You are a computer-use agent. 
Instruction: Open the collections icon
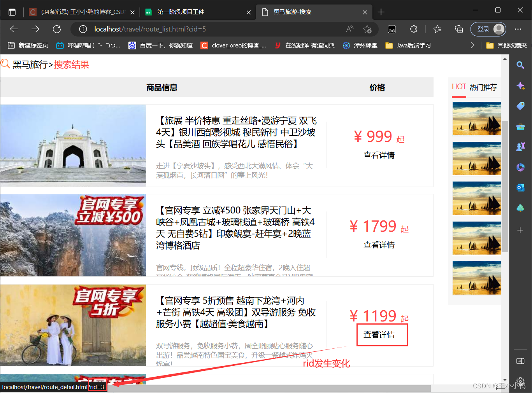click(459, 29)
